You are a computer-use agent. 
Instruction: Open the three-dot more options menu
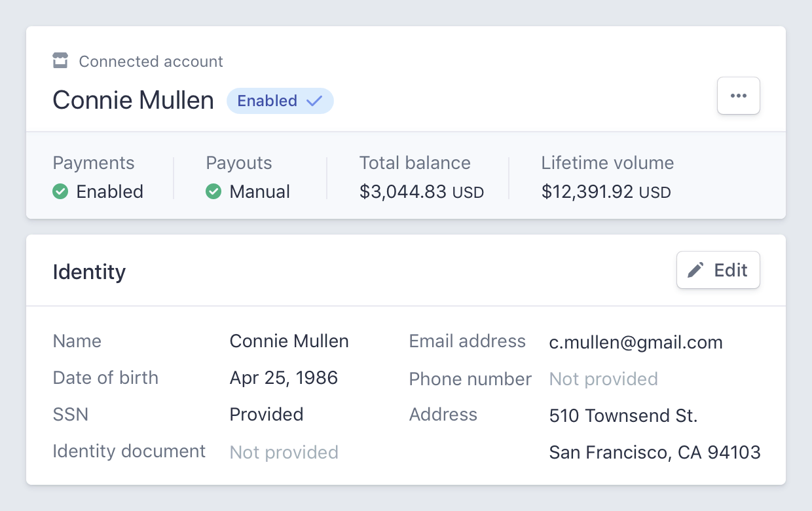coord(739,96)
